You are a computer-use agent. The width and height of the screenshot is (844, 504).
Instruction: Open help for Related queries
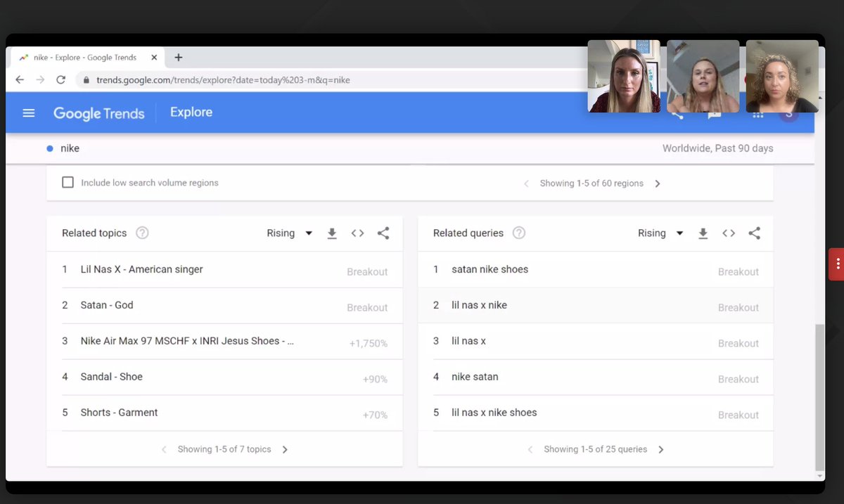coord(519,233)
